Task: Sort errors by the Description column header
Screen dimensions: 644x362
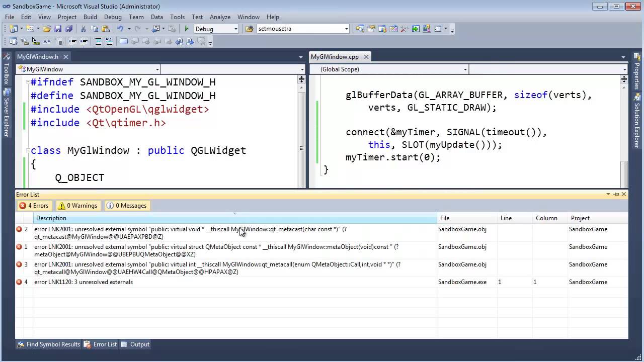Action: pyautogui.click(x=235, y=218)
